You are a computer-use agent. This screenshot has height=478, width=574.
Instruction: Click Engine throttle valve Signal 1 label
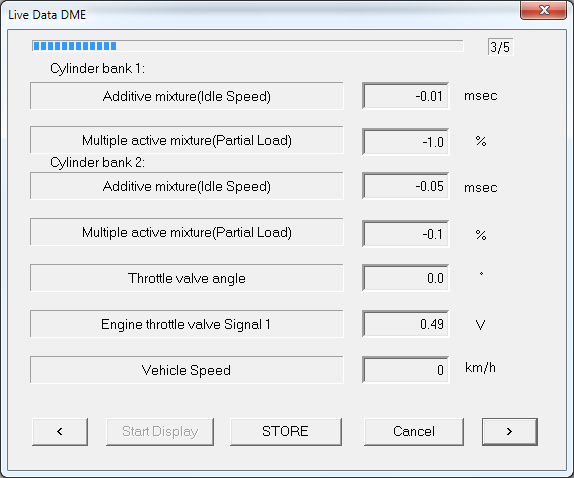[x=187, y=324]
